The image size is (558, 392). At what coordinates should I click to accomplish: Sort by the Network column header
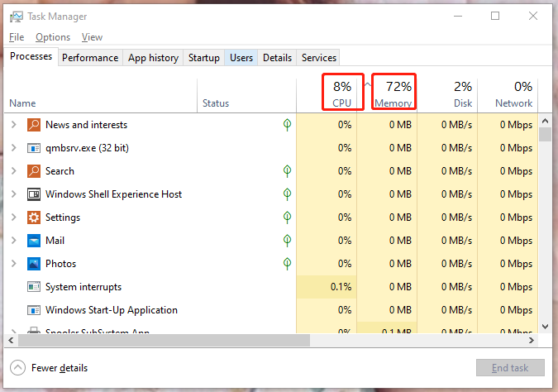(508, 95)
